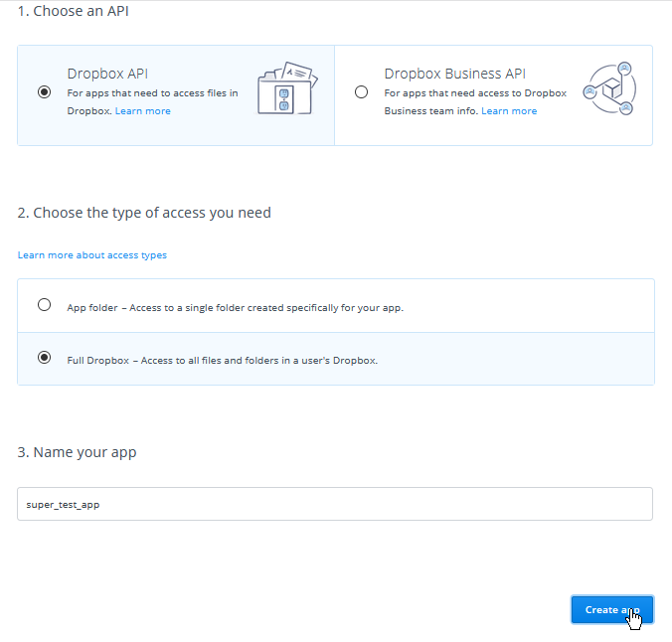
Task: Click the '1. Choose an API' heading
Action: pyautogui.click(x=73, y=11)
